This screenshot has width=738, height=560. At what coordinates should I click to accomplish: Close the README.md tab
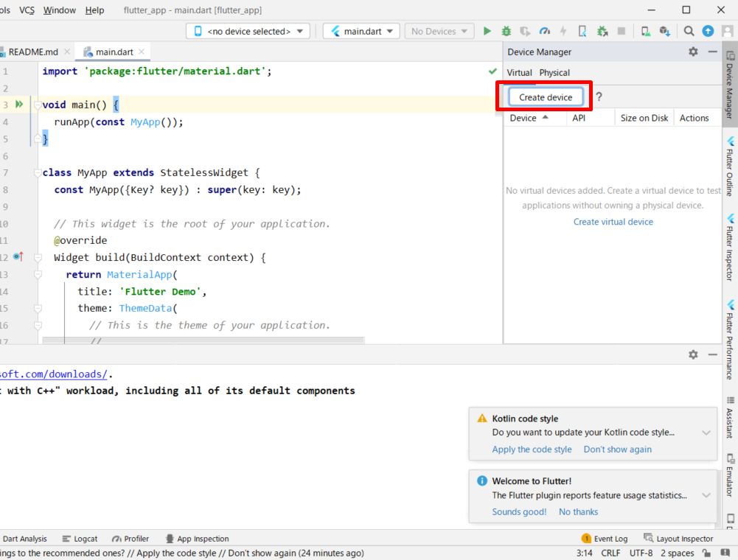pyautogui.click(x=67, y=52)
